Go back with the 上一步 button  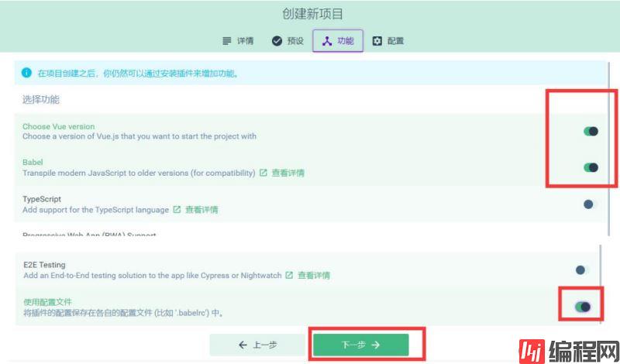259,345
